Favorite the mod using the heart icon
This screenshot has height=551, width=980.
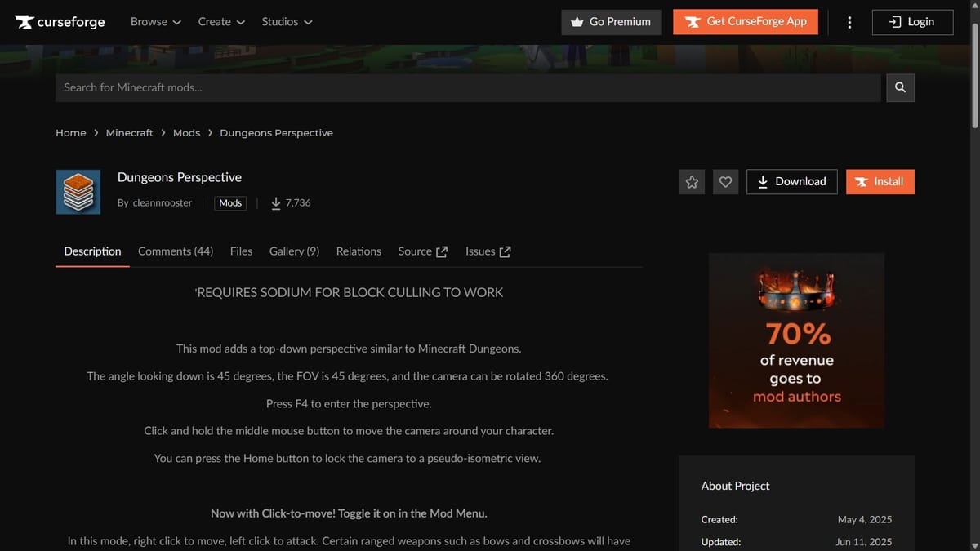pyautogui.click(x=725, y=181)
